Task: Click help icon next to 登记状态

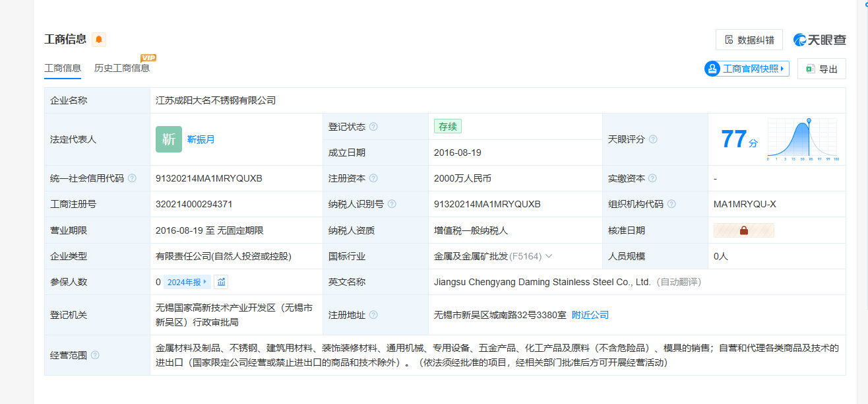Action: (x=373, y=127)
